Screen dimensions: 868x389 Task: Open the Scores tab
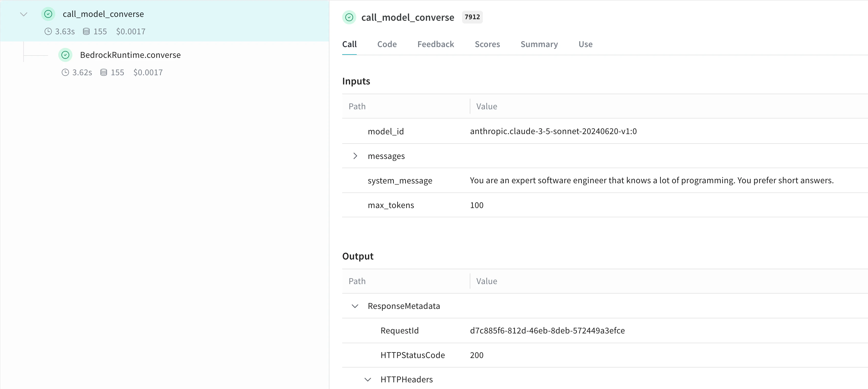[x=487, y=44]
